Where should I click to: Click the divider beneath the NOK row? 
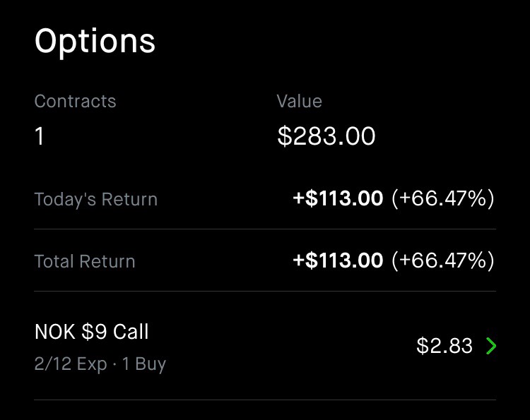click(x=265, y=400)
